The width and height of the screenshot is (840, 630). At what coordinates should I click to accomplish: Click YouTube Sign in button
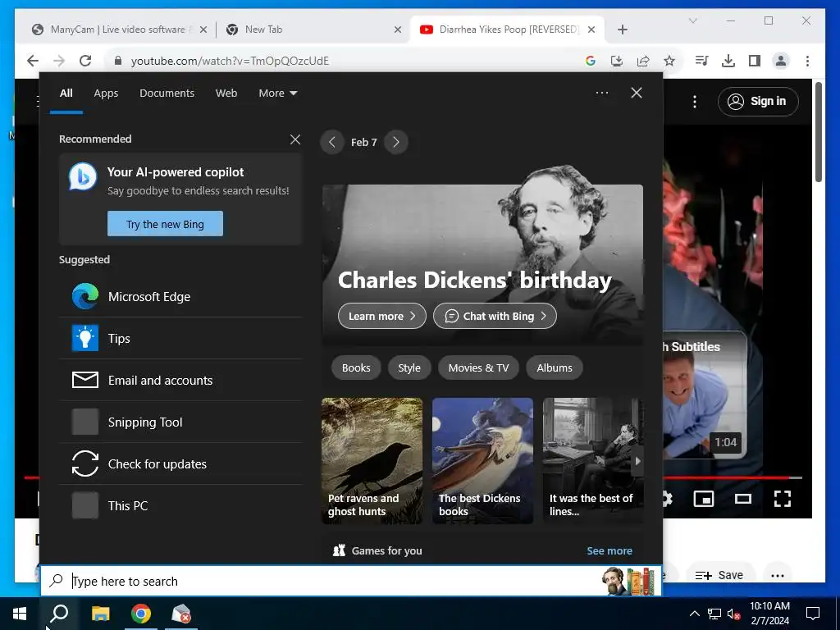point(758,101)
